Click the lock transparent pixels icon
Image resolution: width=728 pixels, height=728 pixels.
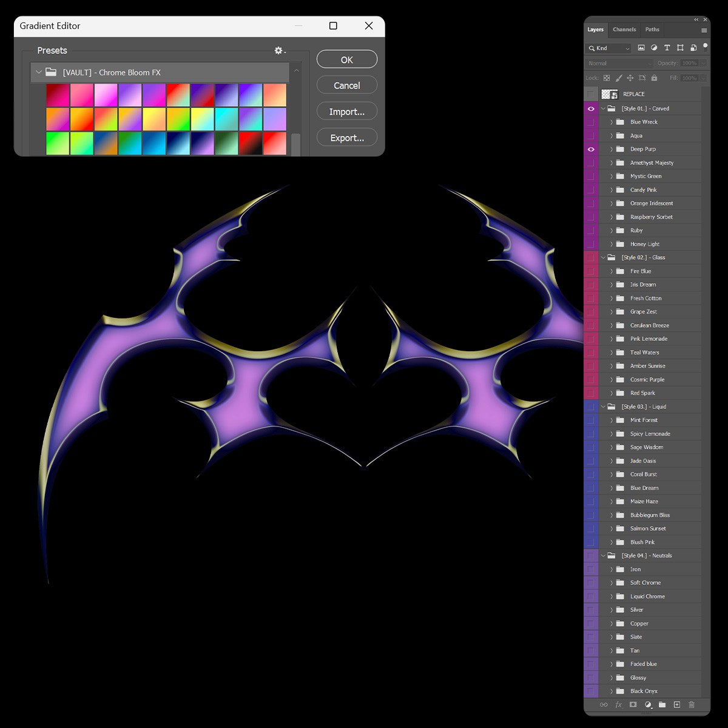tap(607, 78)
